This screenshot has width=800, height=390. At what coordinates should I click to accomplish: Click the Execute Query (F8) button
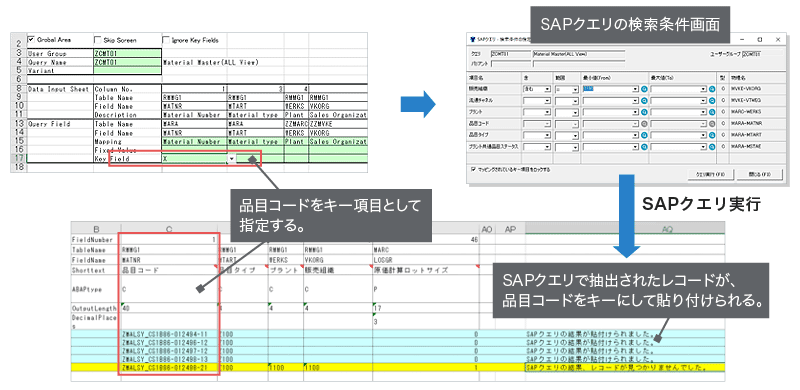(711, 175)
